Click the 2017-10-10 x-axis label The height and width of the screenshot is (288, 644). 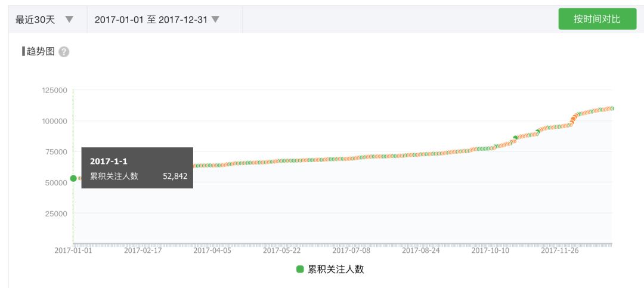point(490,250)
